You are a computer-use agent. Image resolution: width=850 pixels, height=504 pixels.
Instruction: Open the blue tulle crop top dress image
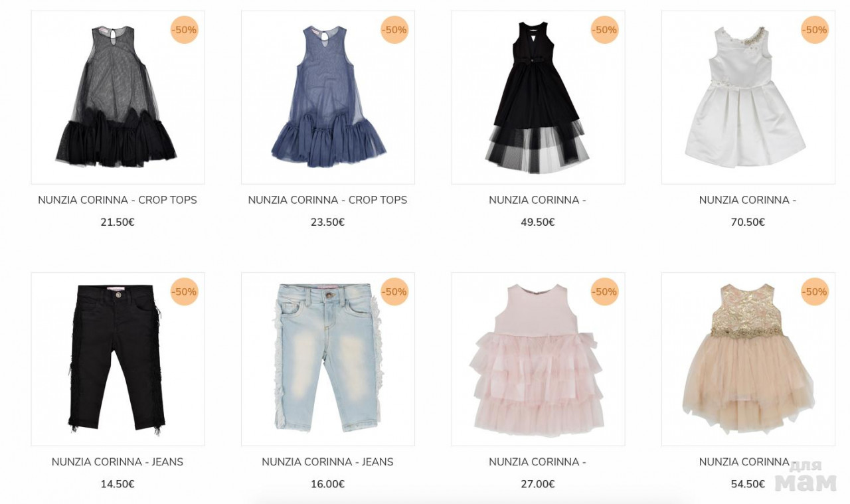coord(328,98)
